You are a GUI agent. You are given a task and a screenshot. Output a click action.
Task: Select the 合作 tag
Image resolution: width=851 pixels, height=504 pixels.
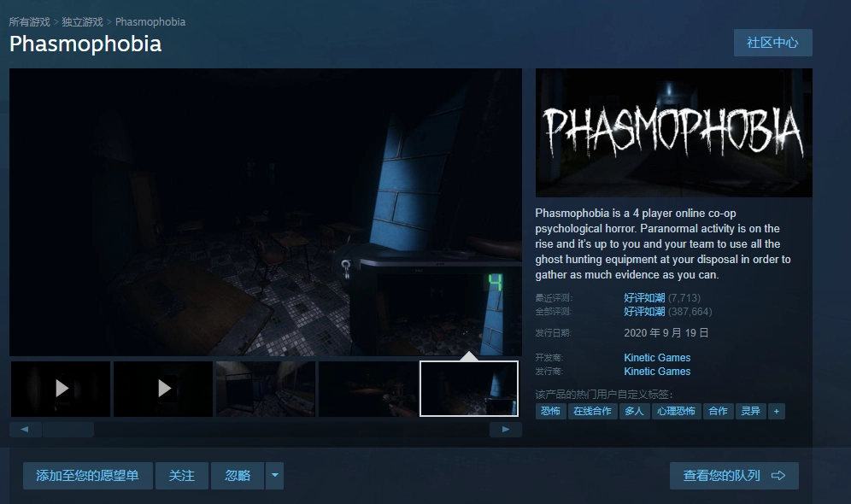(719, 411)
